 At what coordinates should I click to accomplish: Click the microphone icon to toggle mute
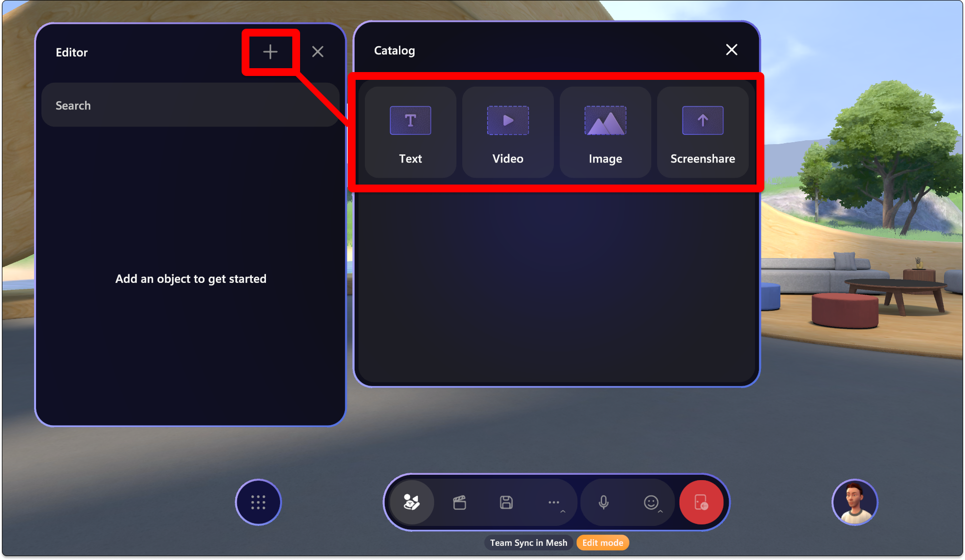point(603,503)
